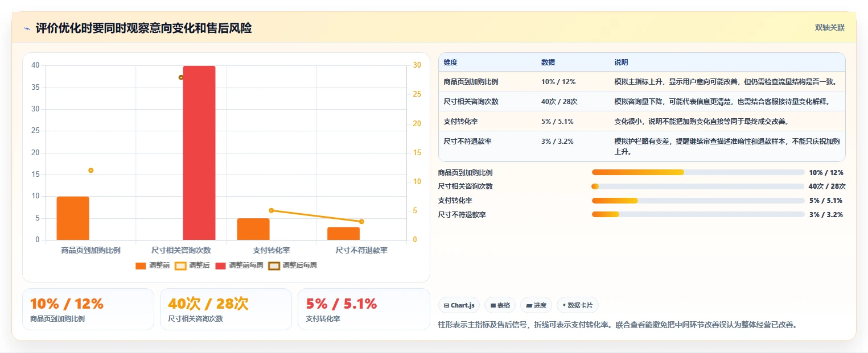
Task: Click the 维度 table column header
Action: [x=451, y=63]
